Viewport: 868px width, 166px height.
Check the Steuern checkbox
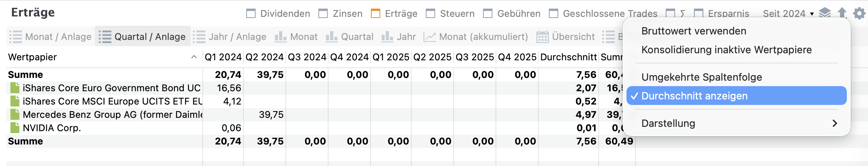tap(430, 14)
